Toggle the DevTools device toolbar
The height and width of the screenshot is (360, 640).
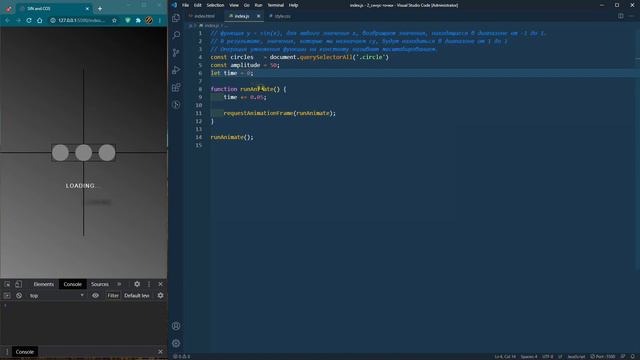pos(18,284)
